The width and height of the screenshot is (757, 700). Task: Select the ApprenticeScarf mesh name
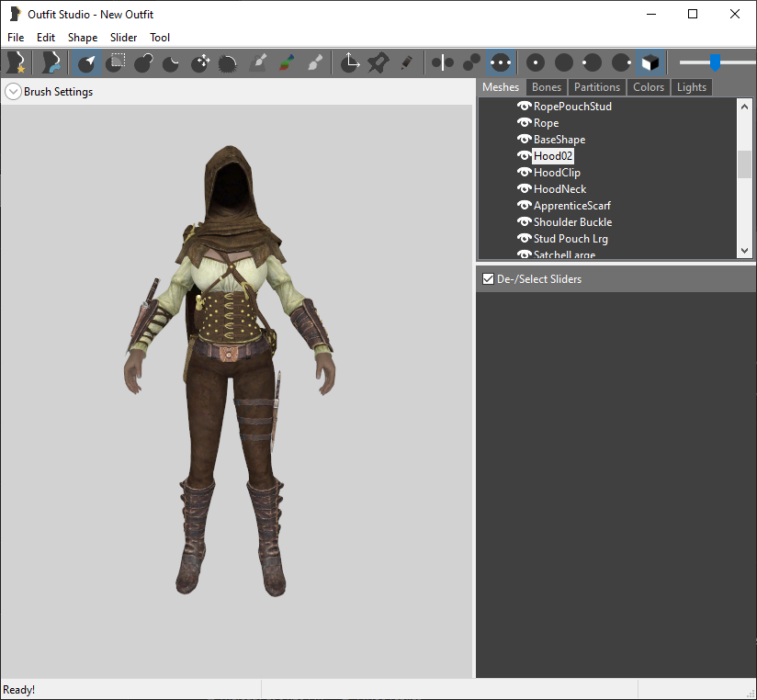572,206
